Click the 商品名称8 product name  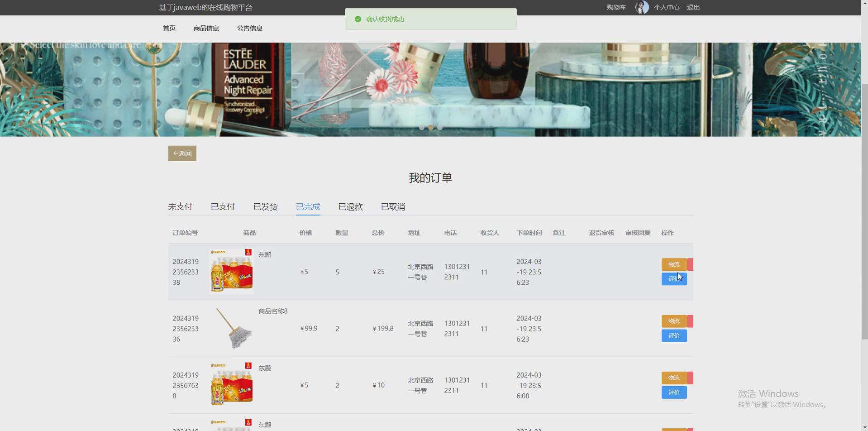click(x=273, y=311)
